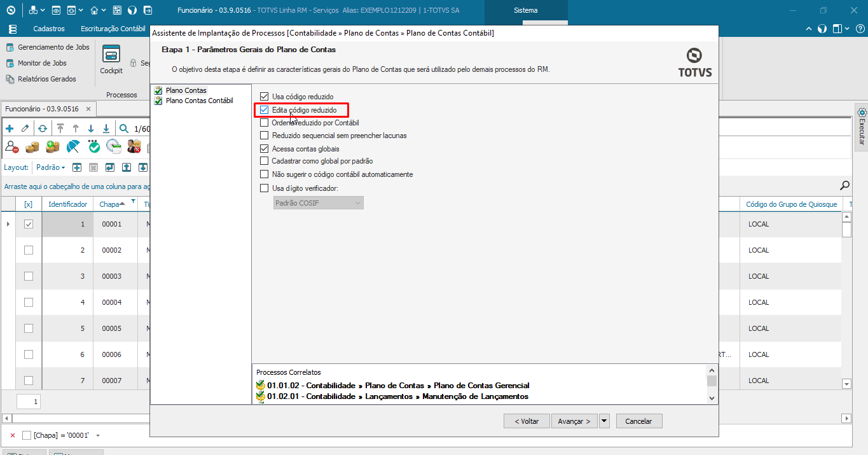Select Plano Contas step in the wizard tree
This screenshot has height=455, width=868.
(x=186, y=90)
